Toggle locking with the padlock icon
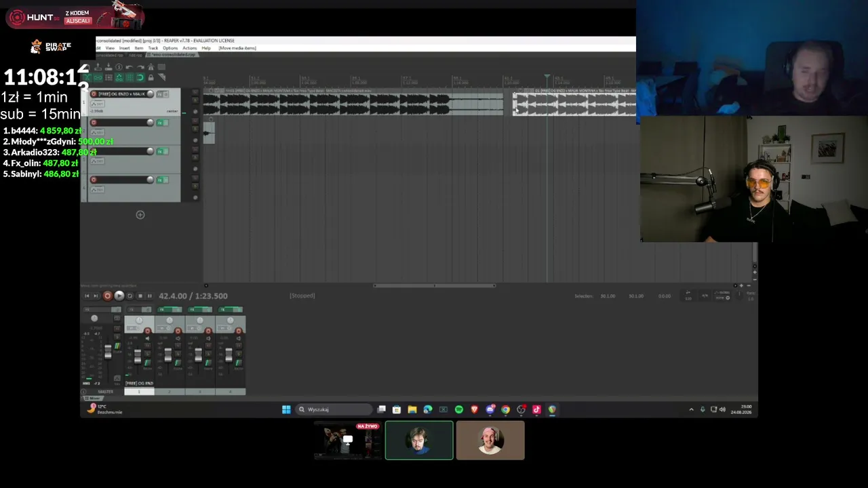868x488 pixels. coord(151,77)
